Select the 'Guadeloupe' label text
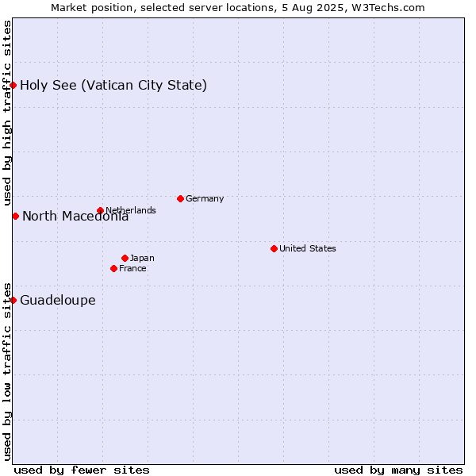 [58, 300]
